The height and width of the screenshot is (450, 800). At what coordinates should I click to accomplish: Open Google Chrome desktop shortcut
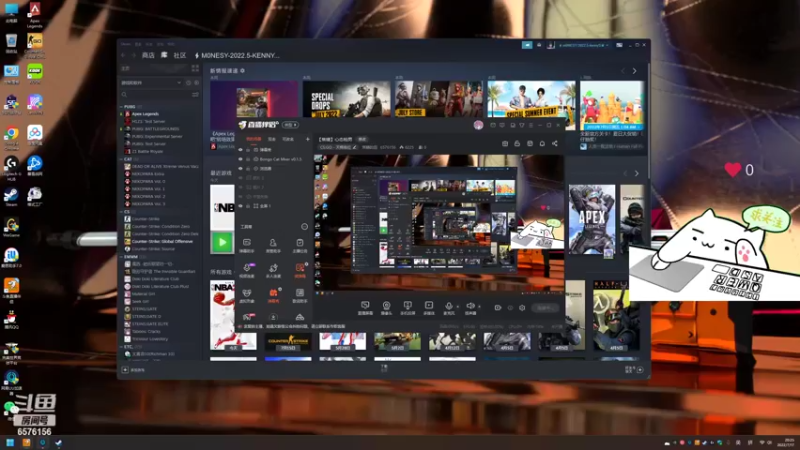(11, 137)
